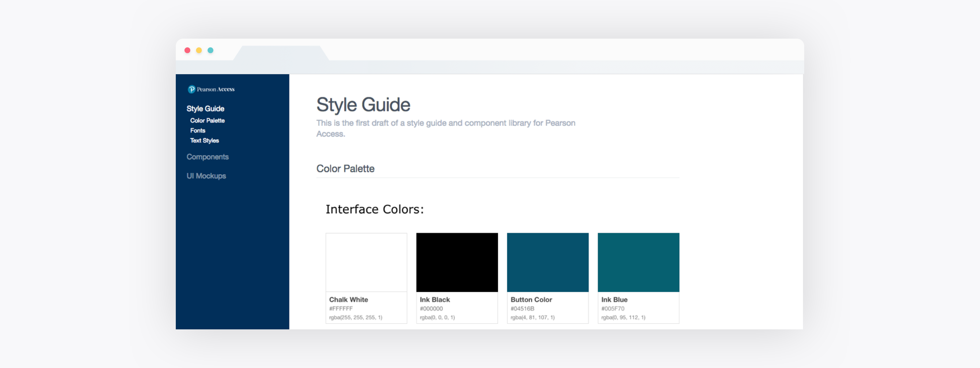This screenshot has width=980, height=368.
Task: Select the Ink Blue color swatch
Action: click(x=638, y=262)
